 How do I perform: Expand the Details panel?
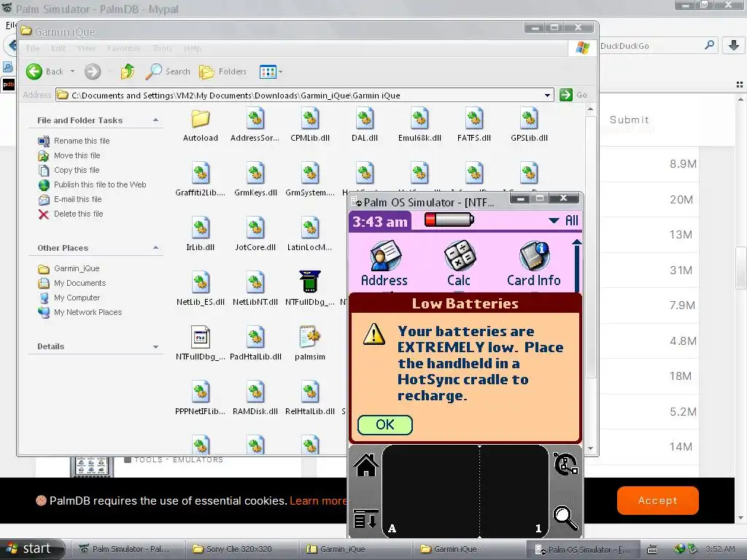(x=156, y=346)
